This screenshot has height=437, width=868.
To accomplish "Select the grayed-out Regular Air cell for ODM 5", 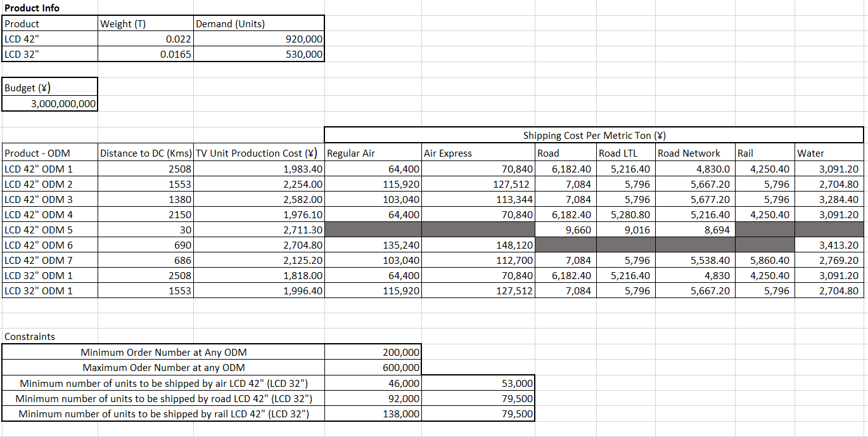I will 372,230.
